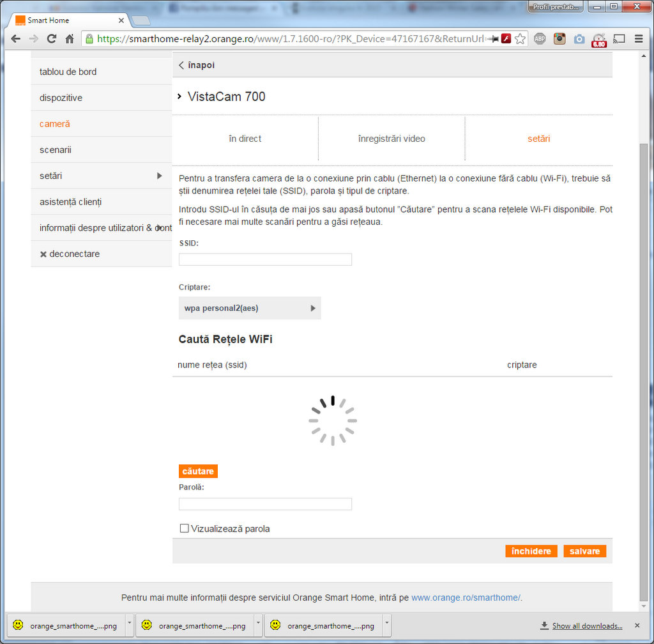This screenshot has width=654, height=644.
Task: Collapse the VistaCam 700 chevron
Action: [x=179, y=96]
